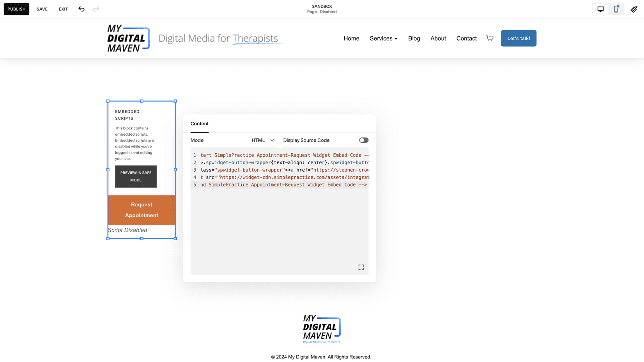Click the Let's talk! button

(518, 38)
